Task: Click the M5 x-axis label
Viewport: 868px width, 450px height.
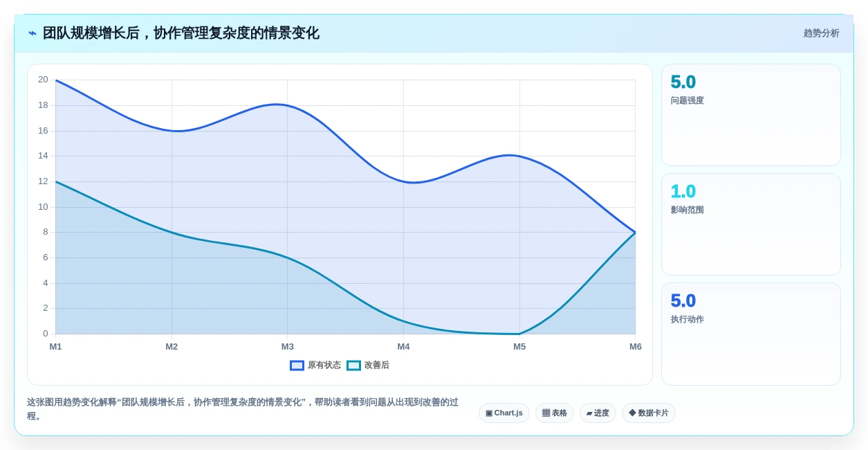Action: [519, 346]
